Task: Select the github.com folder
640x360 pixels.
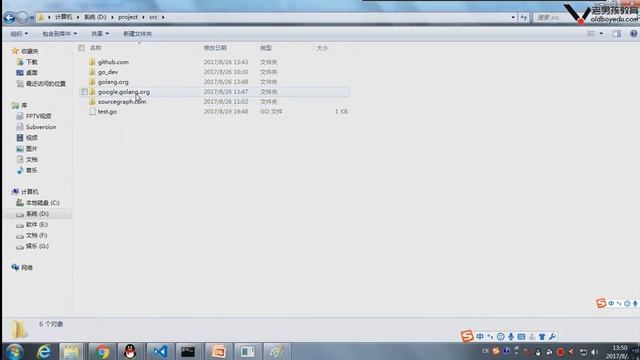Action: click(113, 62)
